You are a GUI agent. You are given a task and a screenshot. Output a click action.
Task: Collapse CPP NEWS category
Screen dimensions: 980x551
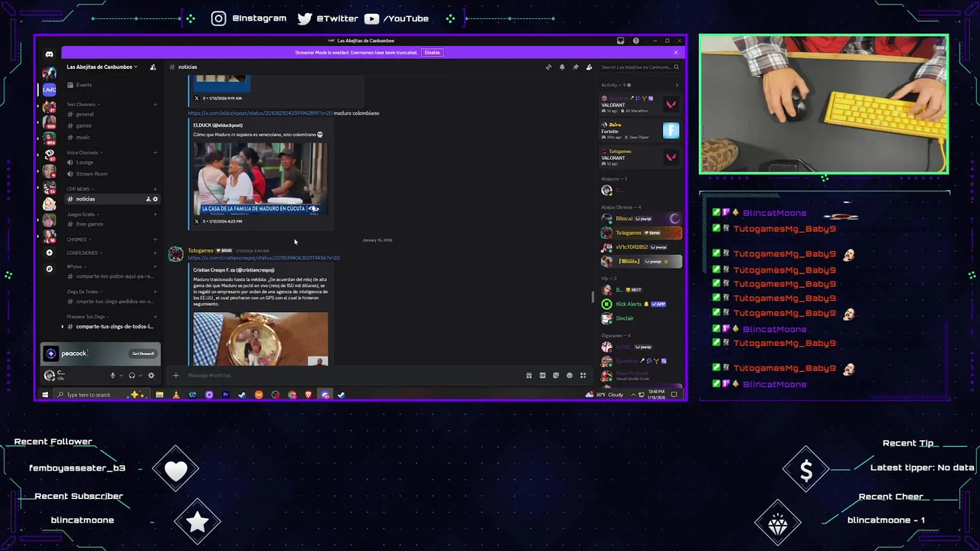click(x=81, y=189)
